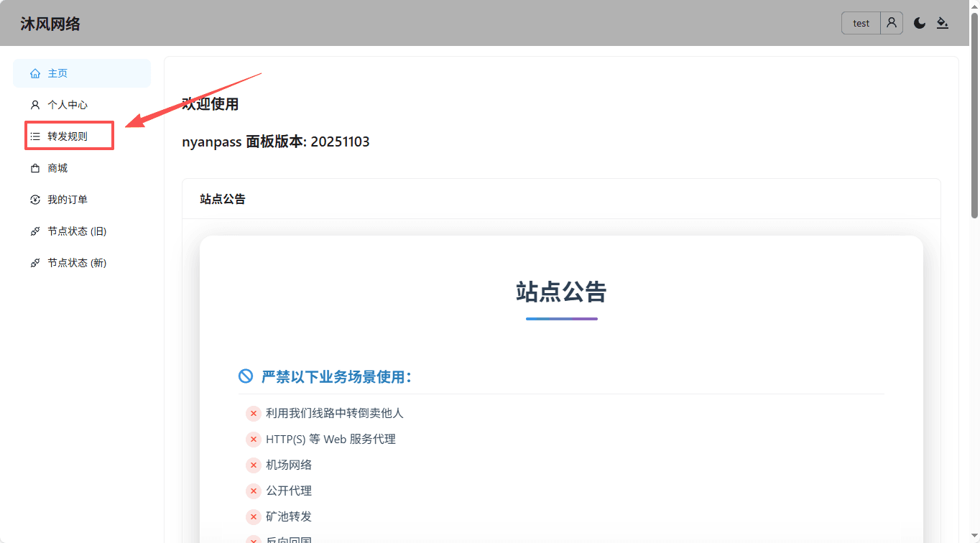This screenshot has width=980, height=543.
Task: Click the blue prohibited icon near 严禁以下业务场景使用
Action: 246,376
